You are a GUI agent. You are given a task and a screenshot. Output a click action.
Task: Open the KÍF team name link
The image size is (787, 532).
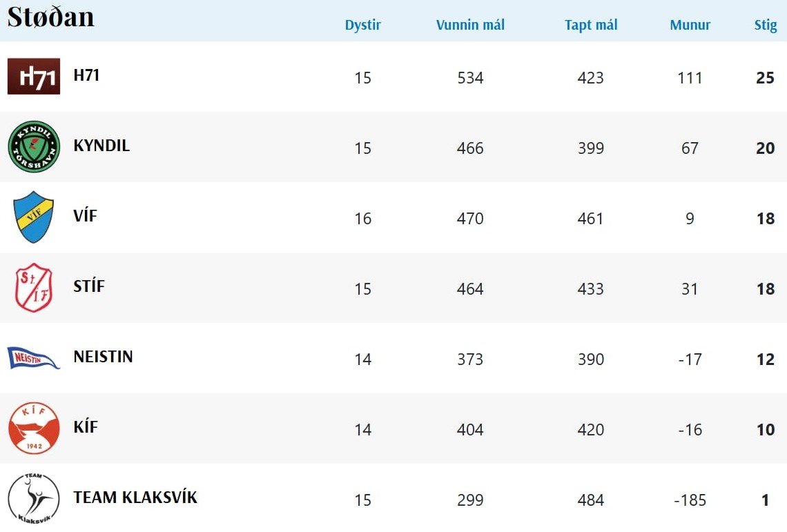86,427
